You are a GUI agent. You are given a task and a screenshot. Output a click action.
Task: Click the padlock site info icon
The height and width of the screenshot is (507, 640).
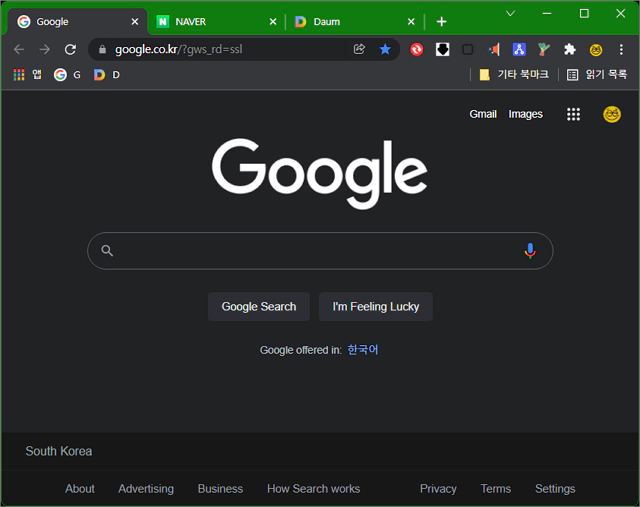102,50
